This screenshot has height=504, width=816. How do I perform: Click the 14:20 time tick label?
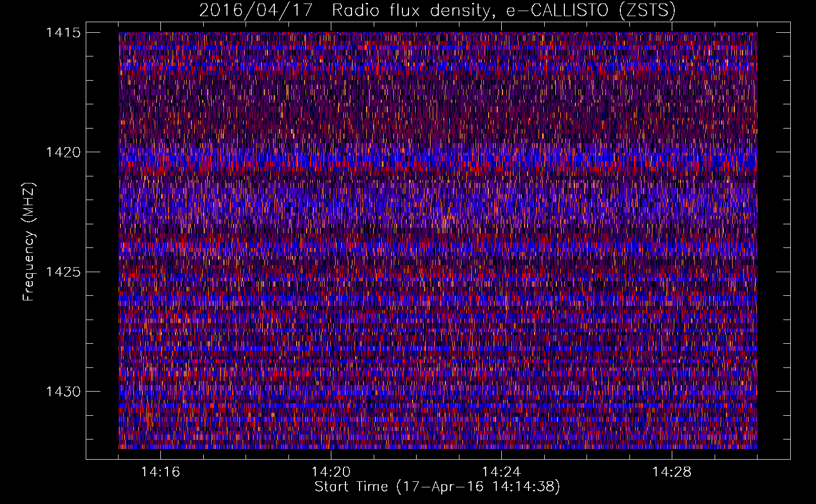(x=331, y=472)
